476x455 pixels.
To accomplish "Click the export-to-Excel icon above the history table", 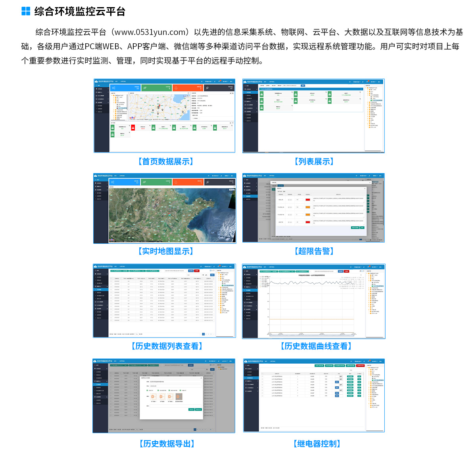I will (x=210, y=270).
